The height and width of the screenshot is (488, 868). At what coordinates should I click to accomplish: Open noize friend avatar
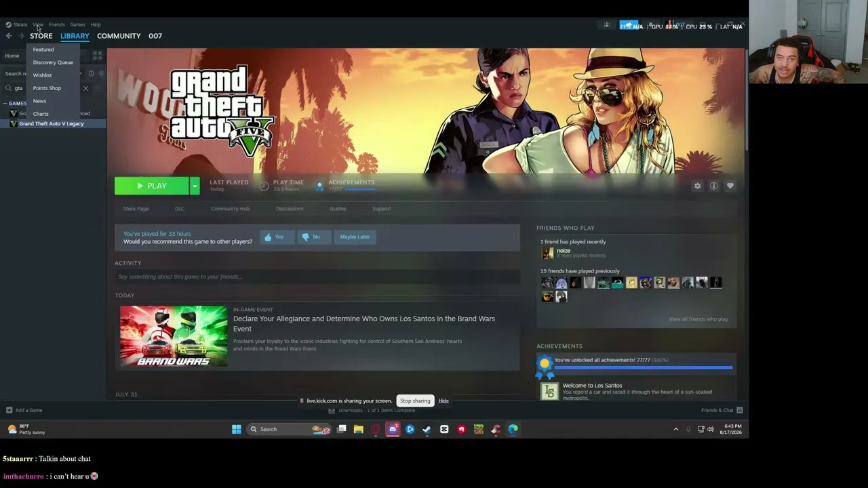point(547,253)
